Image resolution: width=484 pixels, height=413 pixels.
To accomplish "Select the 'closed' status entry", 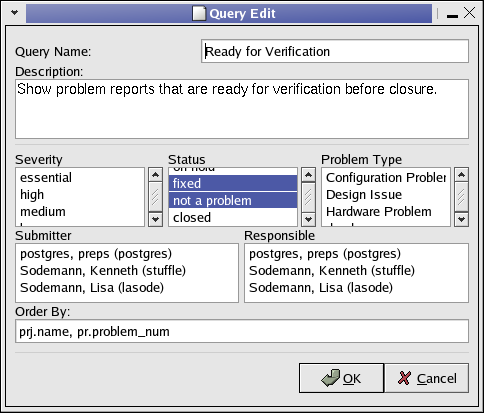I will coord(233,217).
